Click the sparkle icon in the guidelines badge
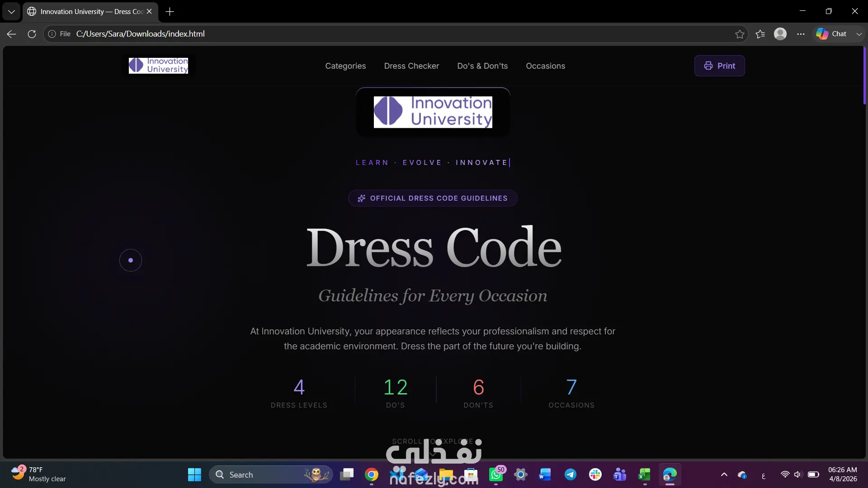The image size is (868, 488). pyautogui.click(x=361, y=198)
